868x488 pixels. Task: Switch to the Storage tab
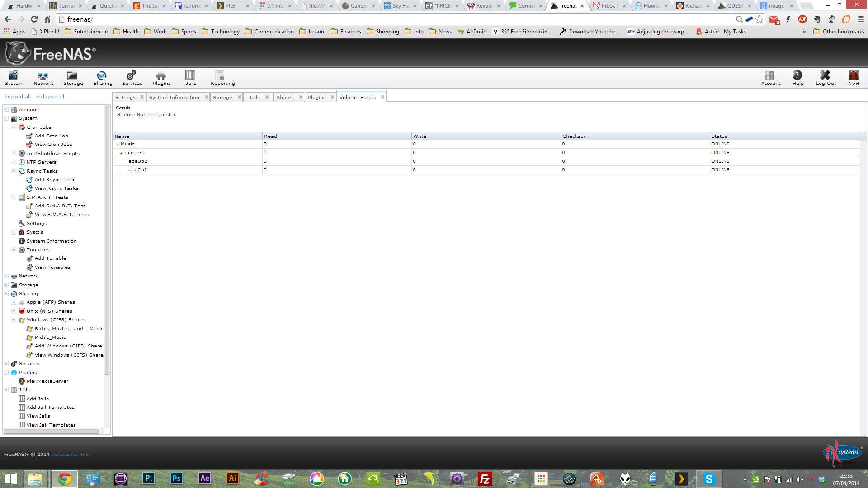click(x=222, y=97)
